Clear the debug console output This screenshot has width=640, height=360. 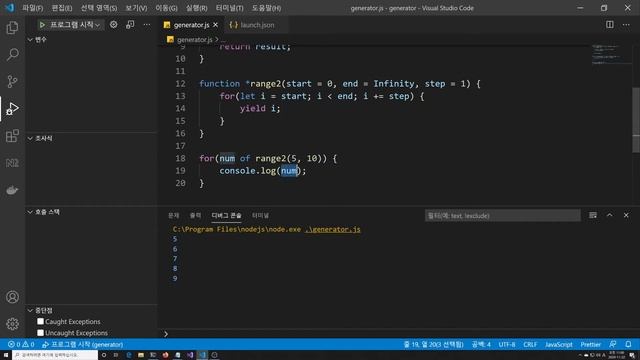click(x=593, y=215)
